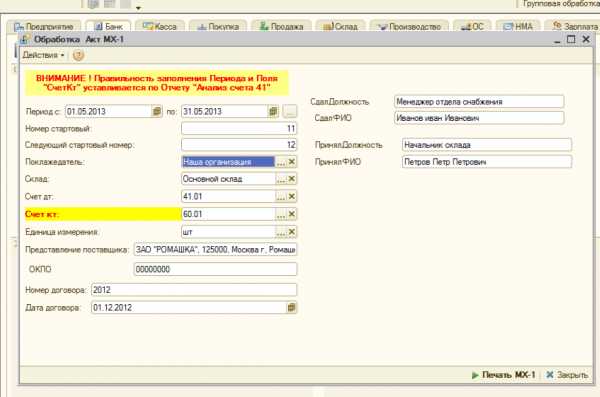This screenshot has height=397, width=600.
Task: Switch to the Предприятие tab
Action: click(x=44, y=26)
